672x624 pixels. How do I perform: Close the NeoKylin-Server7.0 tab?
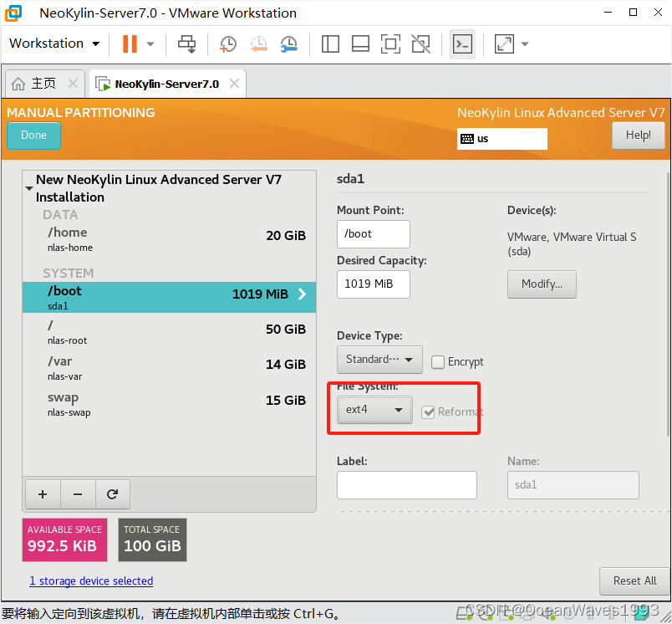234,83
